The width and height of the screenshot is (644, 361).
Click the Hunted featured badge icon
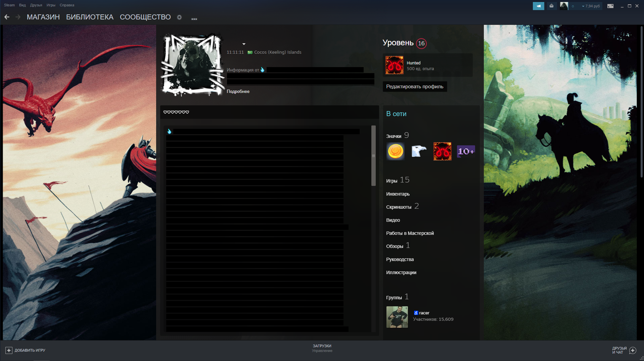395,65
